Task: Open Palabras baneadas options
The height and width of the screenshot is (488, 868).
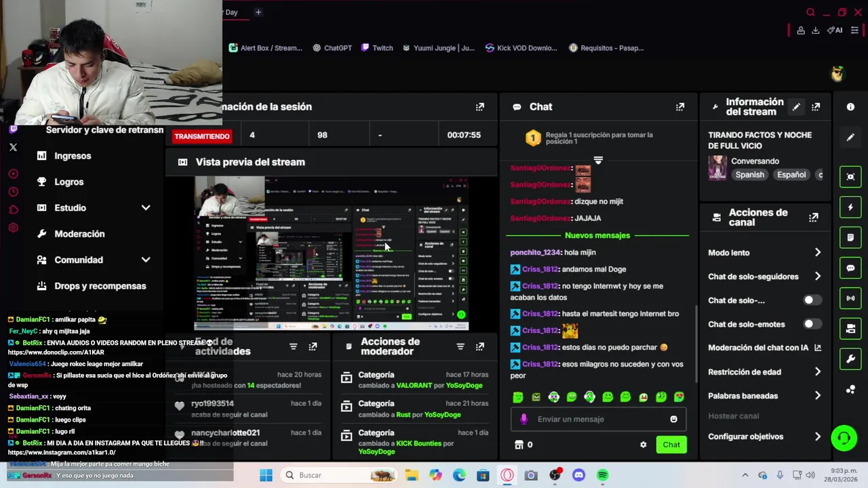Action: point(765,396)
